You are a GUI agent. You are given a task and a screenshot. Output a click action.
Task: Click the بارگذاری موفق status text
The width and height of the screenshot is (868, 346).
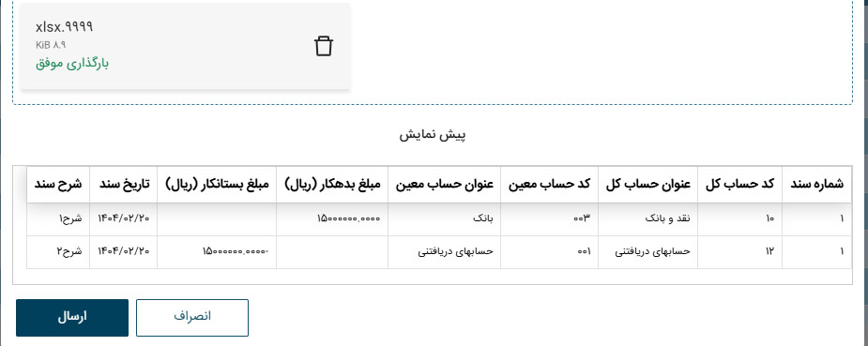pyautogui.click(x=72, y=63)
